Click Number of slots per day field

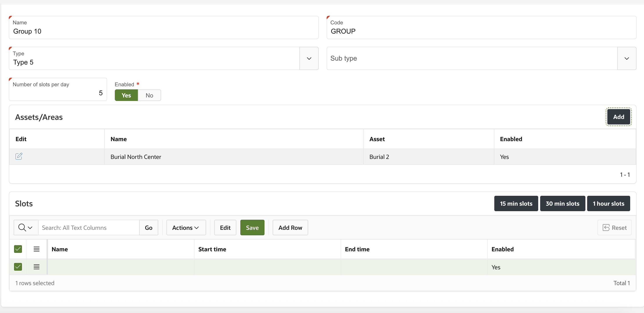(x=58, y=93)
